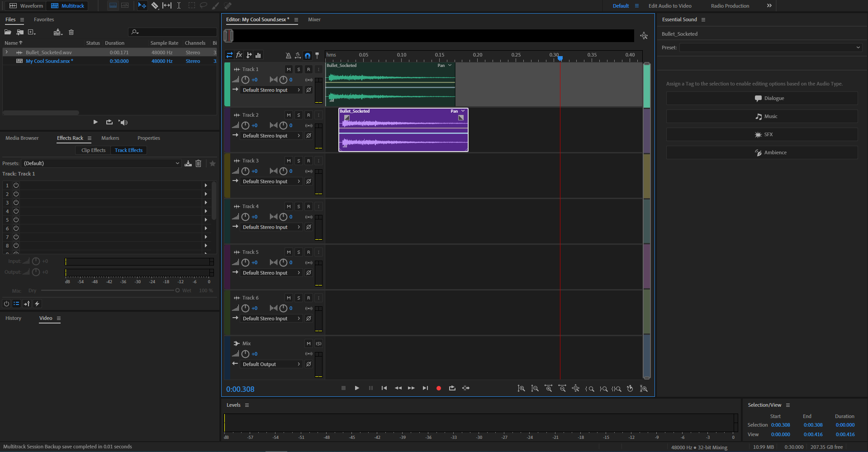868x452 pixels.
Task: Expand Bullet_Socketed.wav file entry
Action: point(6,52)
